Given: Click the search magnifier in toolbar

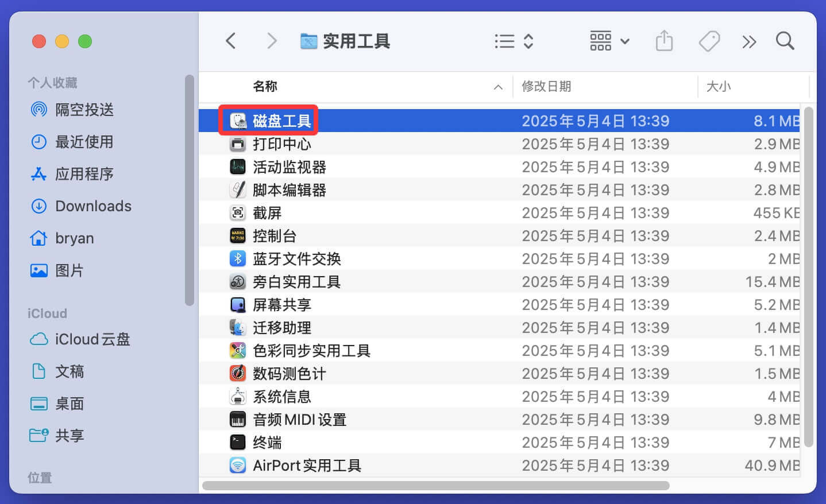Looking at the screenshot, I should point(785,41).
